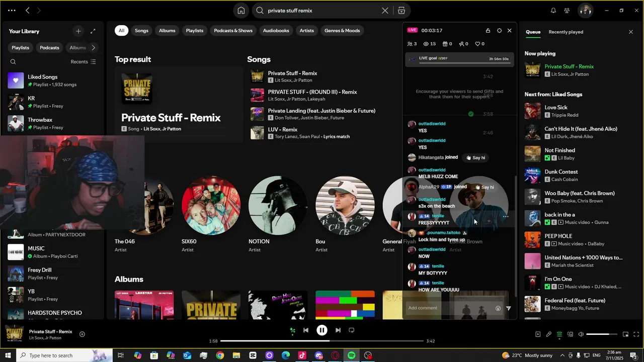644x362 pixels.
Task: Open the Spotify three-dot app menu
Action: pyautogui.click(x=12, y=11)
